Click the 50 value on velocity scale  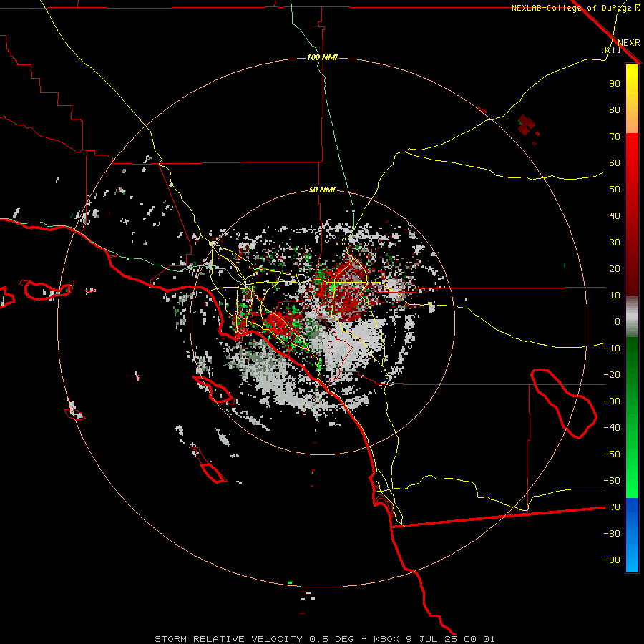(x=615, y=190)
